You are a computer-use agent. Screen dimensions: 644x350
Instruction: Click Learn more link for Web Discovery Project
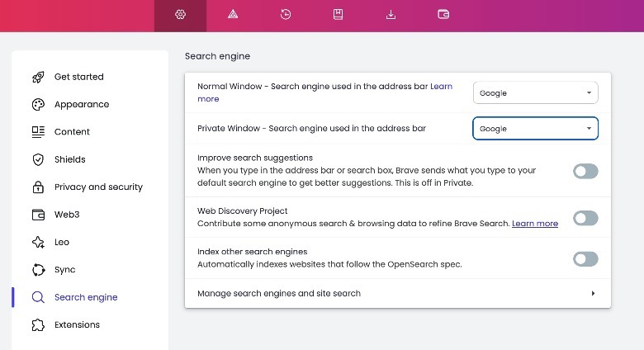535,224
